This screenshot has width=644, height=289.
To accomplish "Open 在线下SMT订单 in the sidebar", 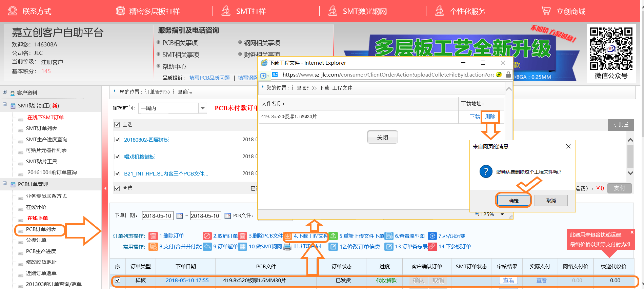I will 45,118.
